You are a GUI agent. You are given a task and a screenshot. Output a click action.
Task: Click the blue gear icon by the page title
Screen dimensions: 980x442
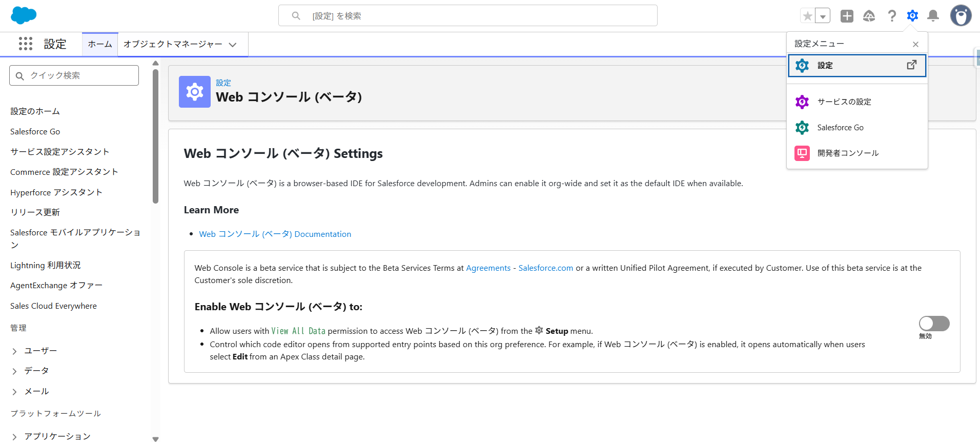coord(195,92)
